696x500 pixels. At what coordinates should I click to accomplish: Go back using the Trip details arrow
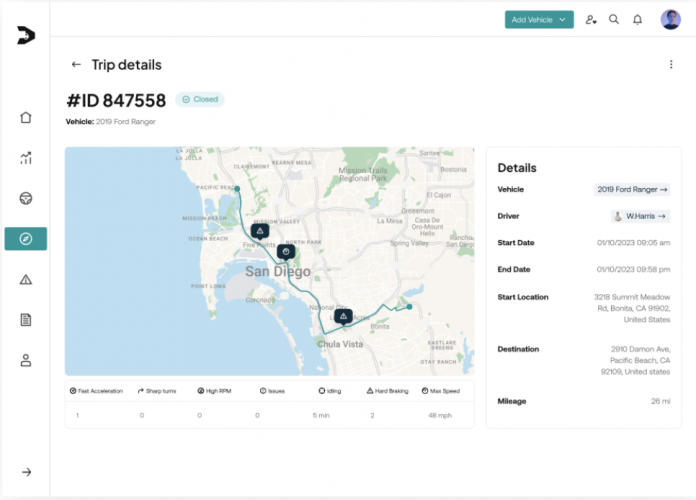76,64
